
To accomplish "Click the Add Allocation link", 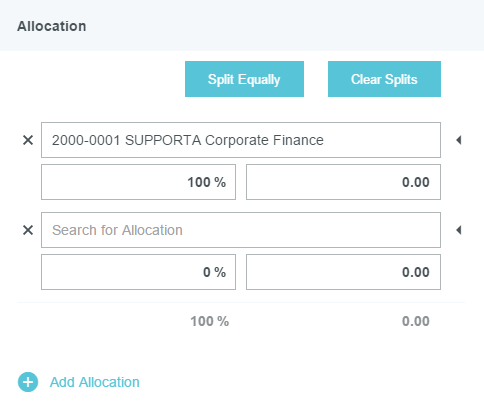I will 95,382.
